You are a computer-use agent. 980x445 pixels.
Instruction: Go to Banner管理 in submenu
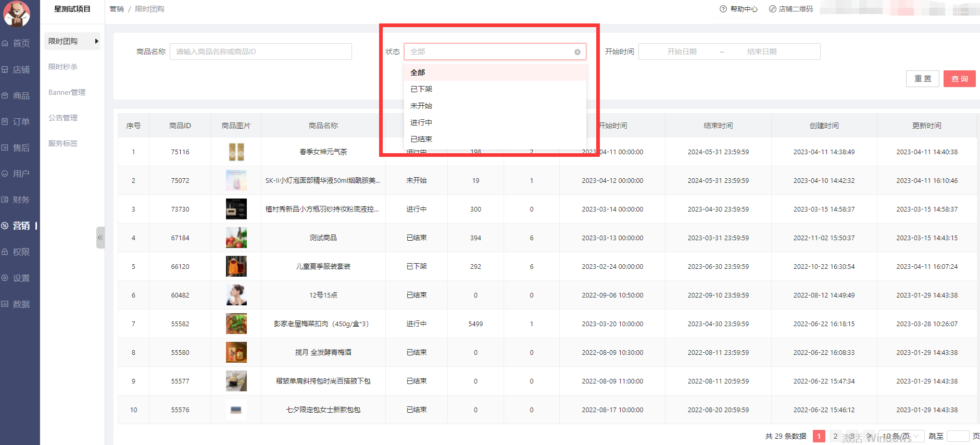pyautogui.click(x=67, y=92)
